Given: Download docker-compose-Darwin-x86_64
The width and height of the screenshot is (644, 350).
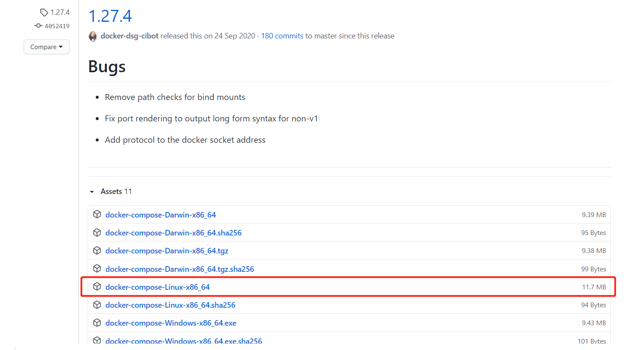Looking at the screenshot, I should point(161,215).
